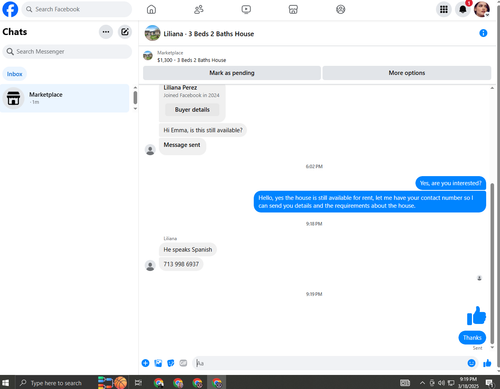
Task: Click the touch keyboard icon in taskbar
Action: (405, 383)
